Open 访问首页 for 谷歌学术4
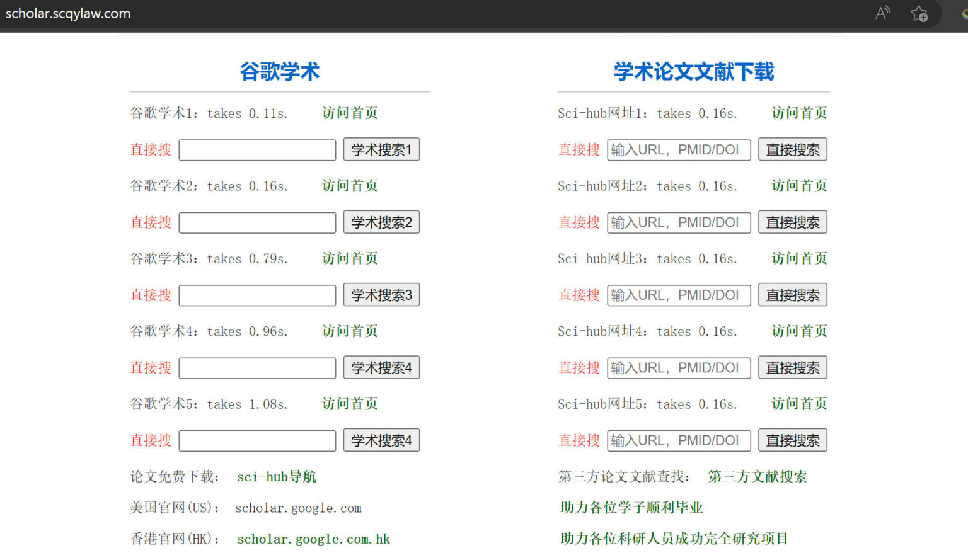The width and height of the screenshot is (968, 560). click(x=349, y=331)
